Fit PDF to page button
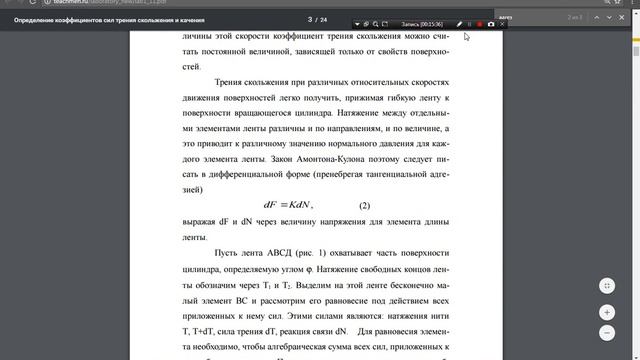The width and height of the screenshot is (640, 360). click(607, 286)
